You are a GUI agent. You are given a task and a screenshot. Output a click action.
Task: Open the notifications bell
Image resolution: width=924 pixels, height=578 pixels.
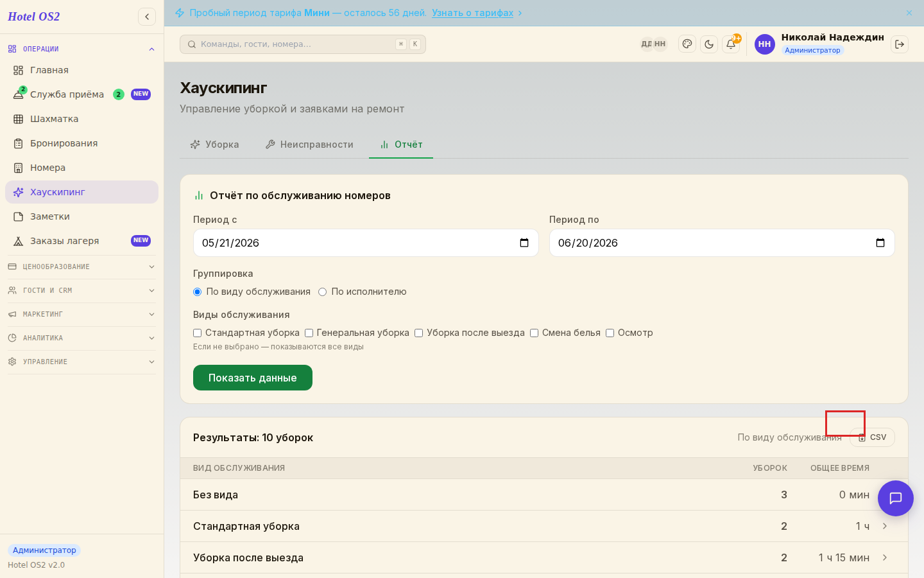[731, 44]
